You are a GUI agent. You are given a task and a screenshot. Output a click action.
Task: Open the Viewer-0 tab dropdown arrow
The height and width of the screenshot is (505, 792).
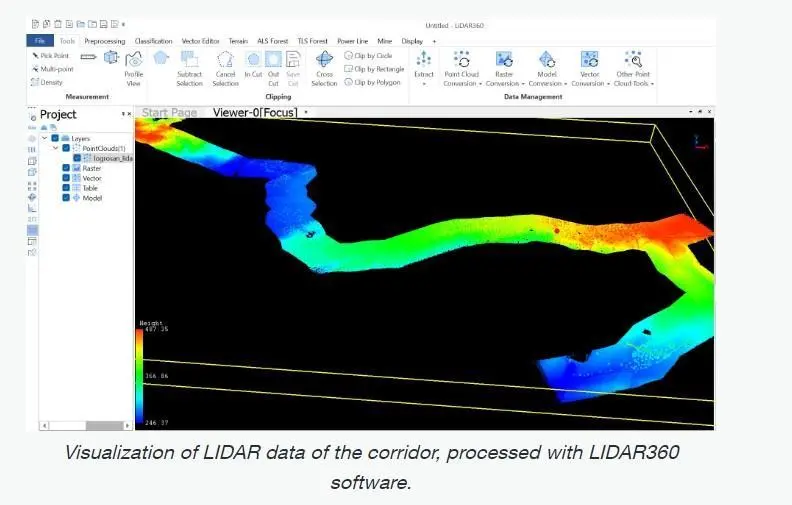tap(306, 112)
